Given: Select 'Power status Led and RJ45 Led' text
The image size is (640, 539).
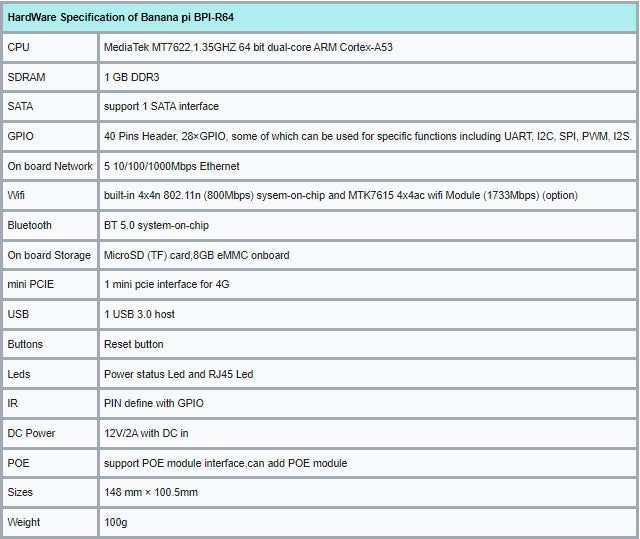Looking at the screenshot, I should click(x=178, y=374).
